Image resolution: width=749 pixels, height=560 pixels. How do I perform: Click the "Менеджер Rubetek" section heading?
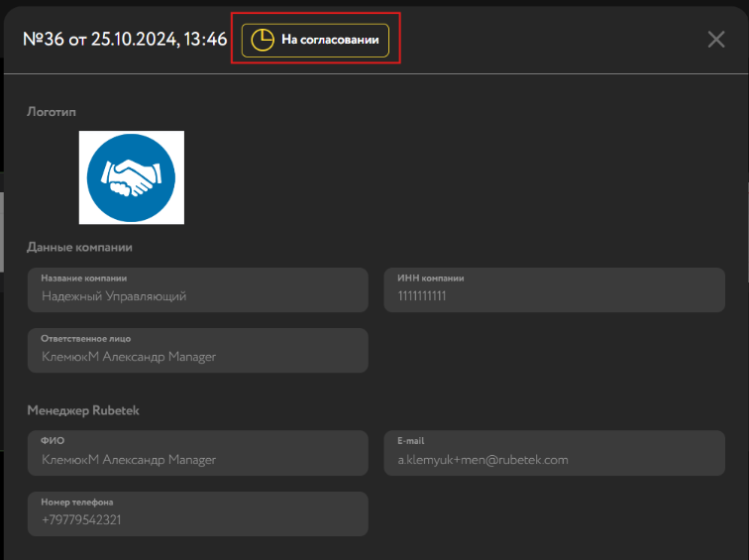(x=81, y=409)
